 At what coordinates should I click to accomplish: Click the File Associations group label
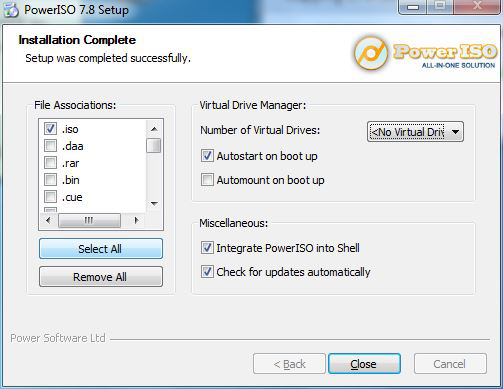(75, 105)
